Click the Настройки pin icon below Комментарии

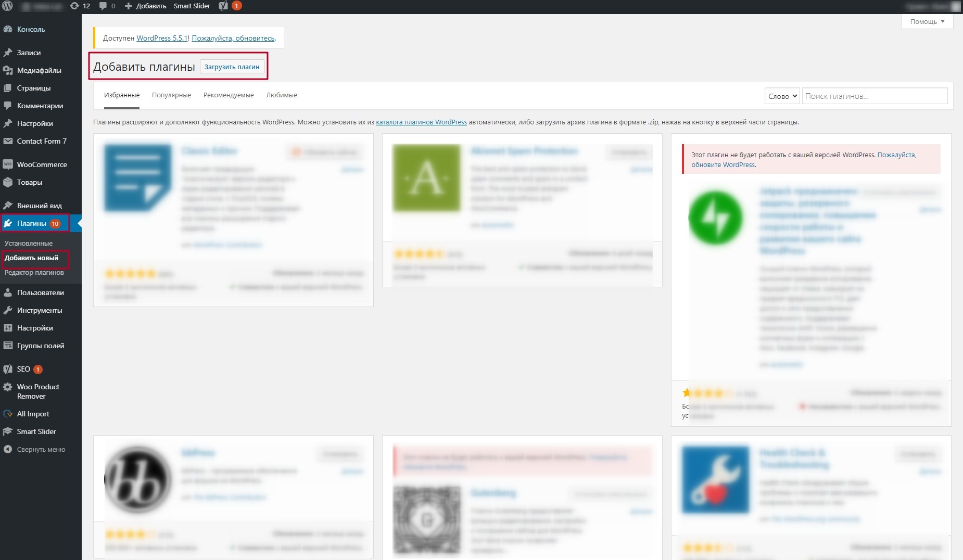[8, 123]
